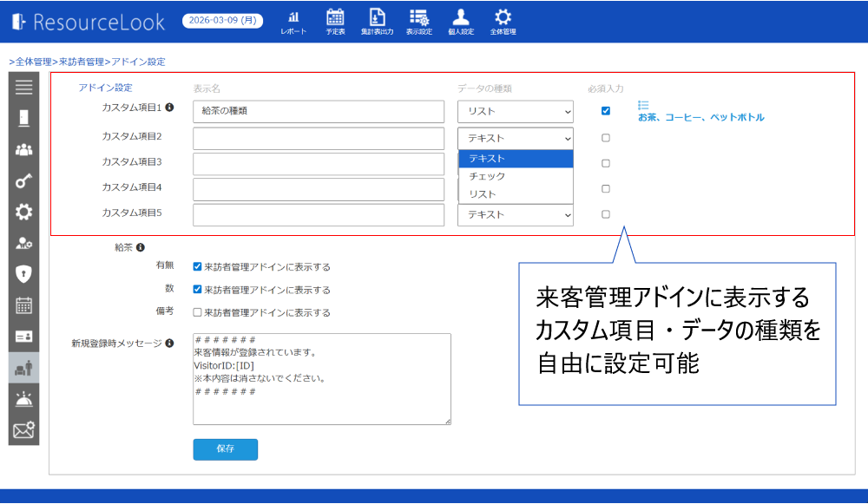868x504 pixels.
Task: Open 表示設定 display settings
Action: [418, 22]
